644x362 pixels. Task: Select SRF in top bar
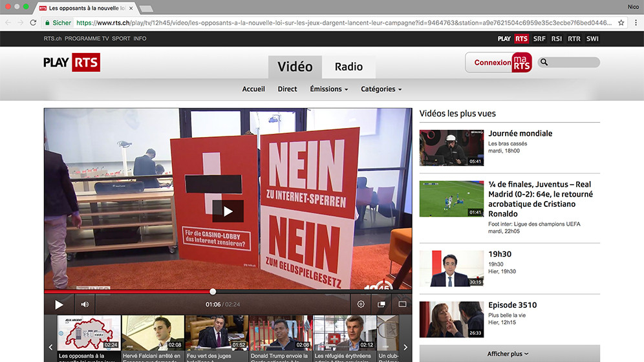pos(539,39)
